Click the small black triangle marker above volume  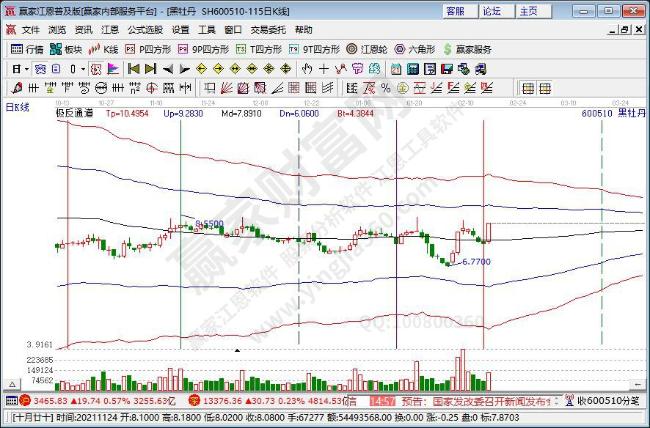[237, 350]
